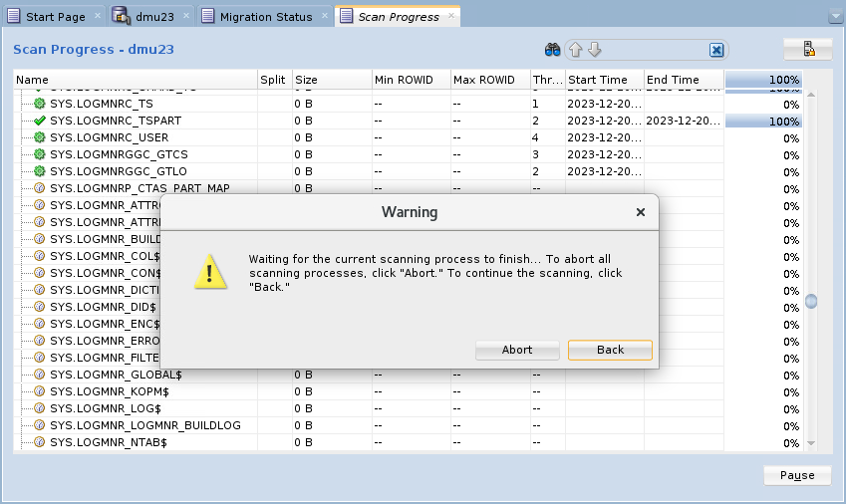This screenshot has width=846, height=504.
Task: Switch to the dmu23 tab
Action: (x=154, y=17)
